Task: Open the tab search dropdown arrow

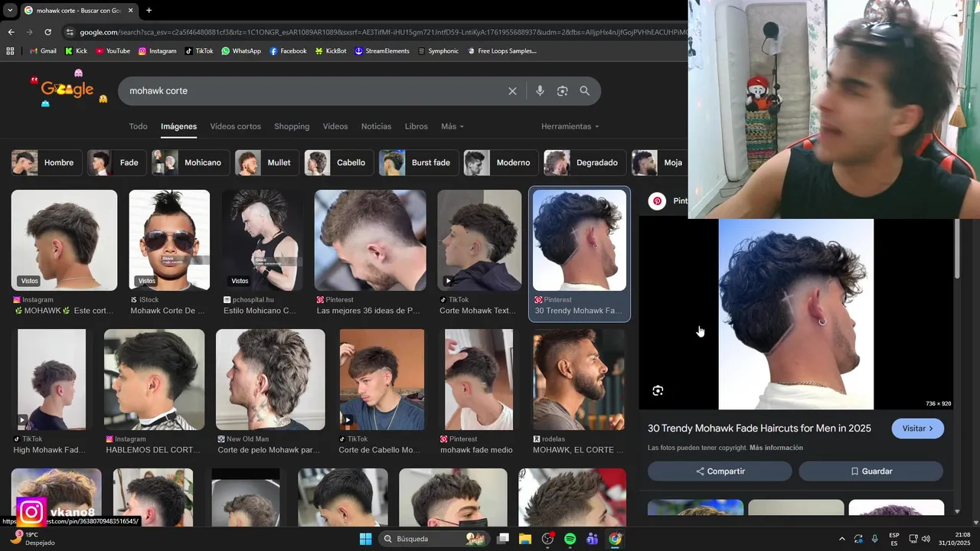Action: tap(9, 11)
